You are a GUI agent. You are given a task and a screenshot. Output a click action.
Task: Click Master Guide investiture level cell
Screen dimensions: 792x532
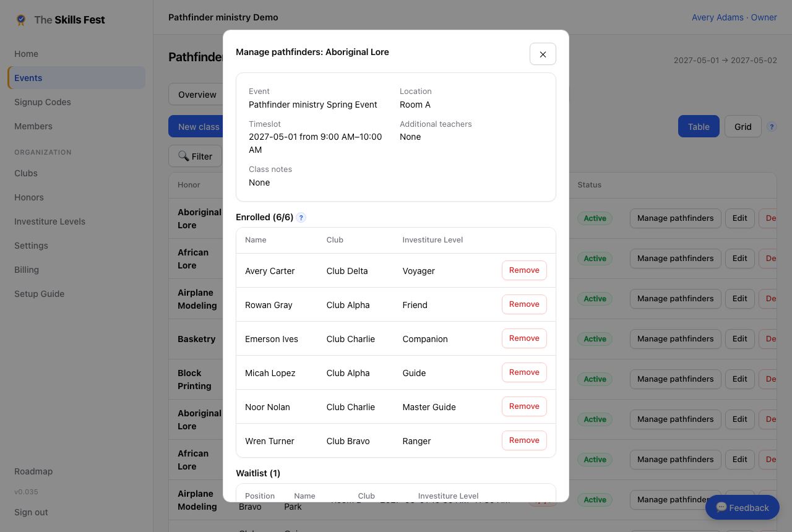tap(429, 407)
